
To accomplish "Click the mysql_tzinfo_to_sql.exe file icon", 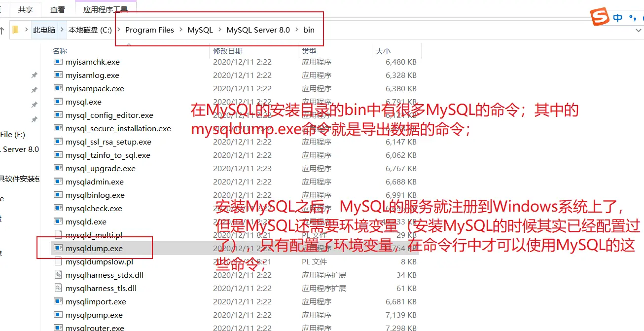I will [x=58, y=155].
